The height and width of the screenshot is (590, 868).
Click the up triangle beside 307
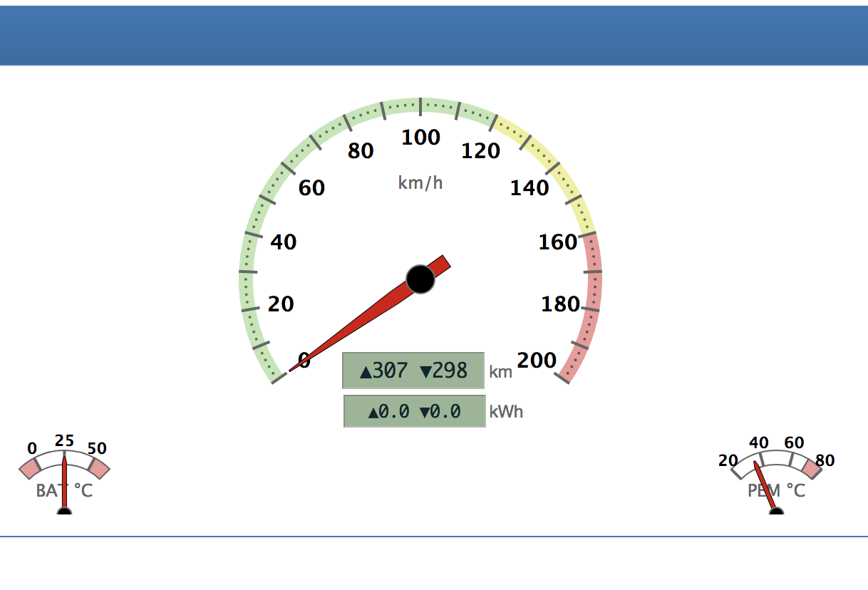pyautogui.click(x=366, y=371)
